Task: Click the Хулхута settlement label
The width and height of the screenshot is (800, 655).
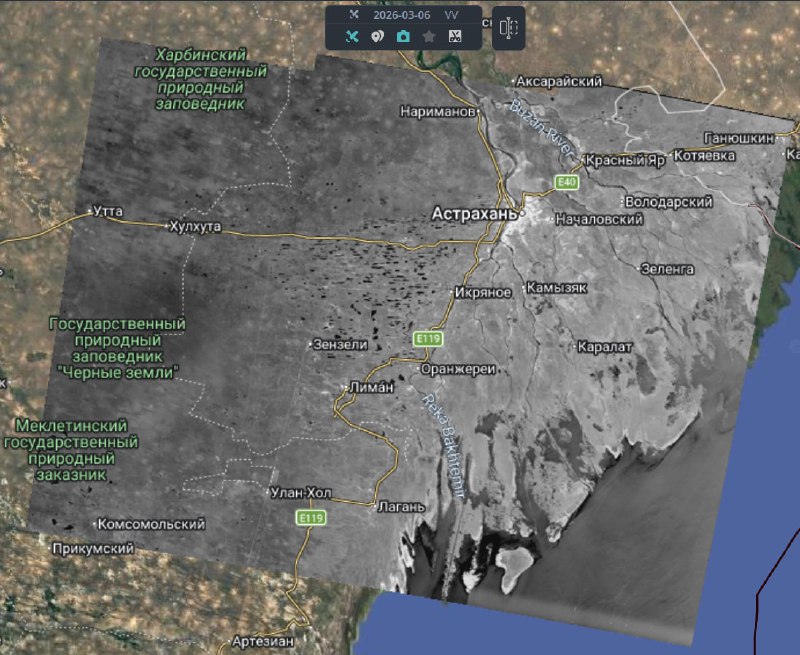Action: coord(194,227)
